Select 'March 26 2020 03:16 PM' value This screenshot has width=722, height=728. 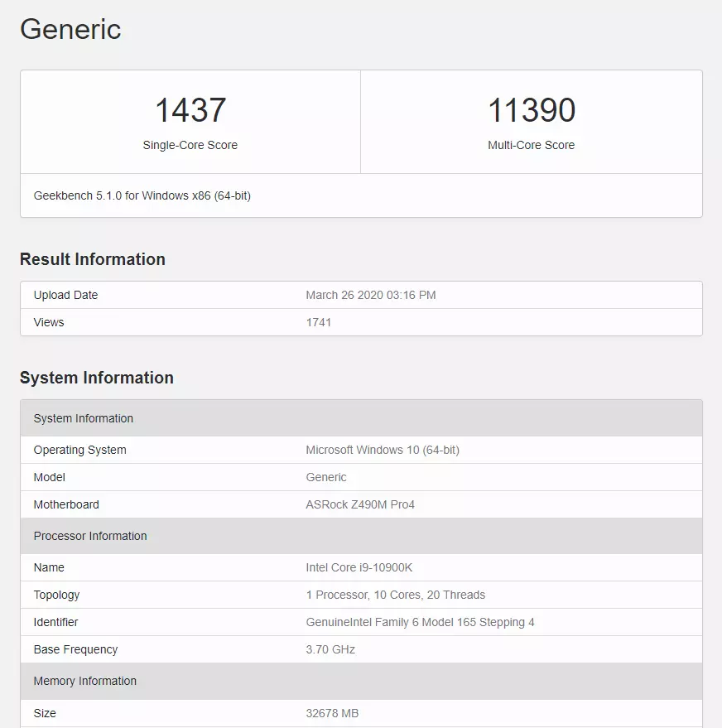371,295
